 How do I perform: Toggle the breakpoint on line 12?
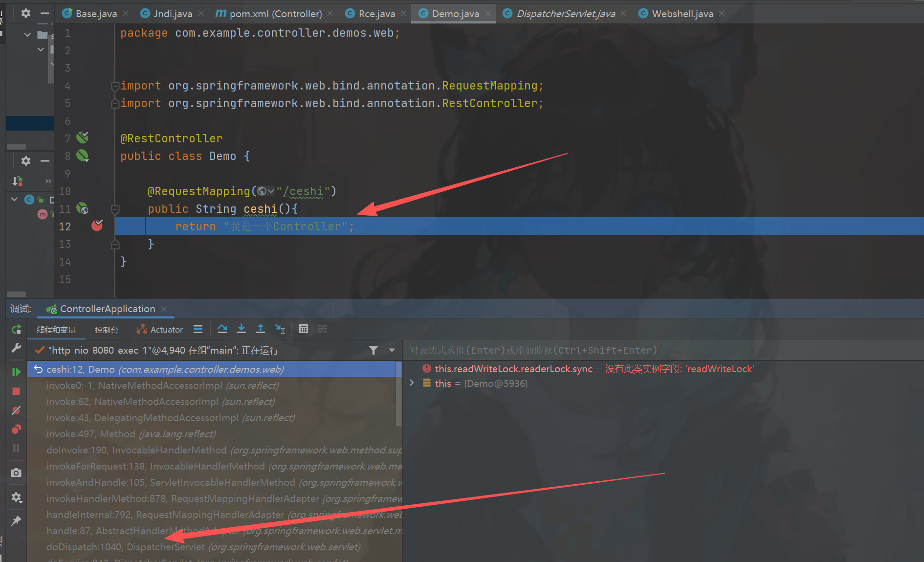(x=97, y=226)
